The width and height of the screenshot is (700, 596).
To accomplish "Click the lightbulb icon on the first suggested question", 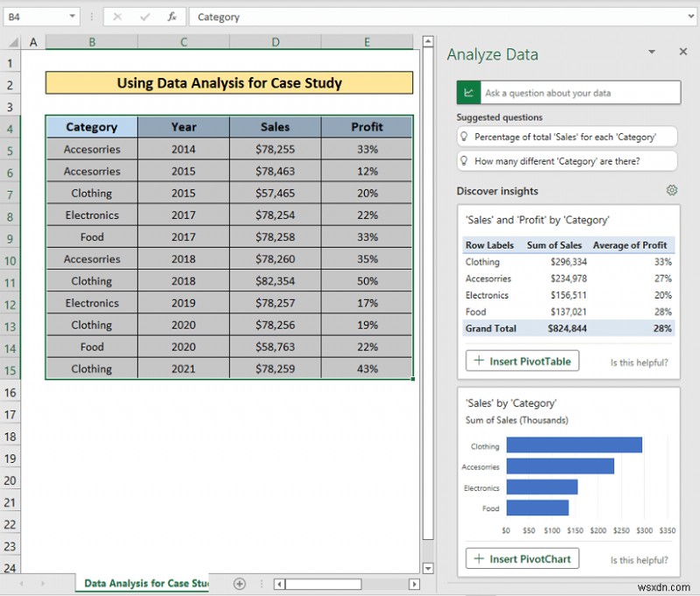I will (x=465, y=137).
